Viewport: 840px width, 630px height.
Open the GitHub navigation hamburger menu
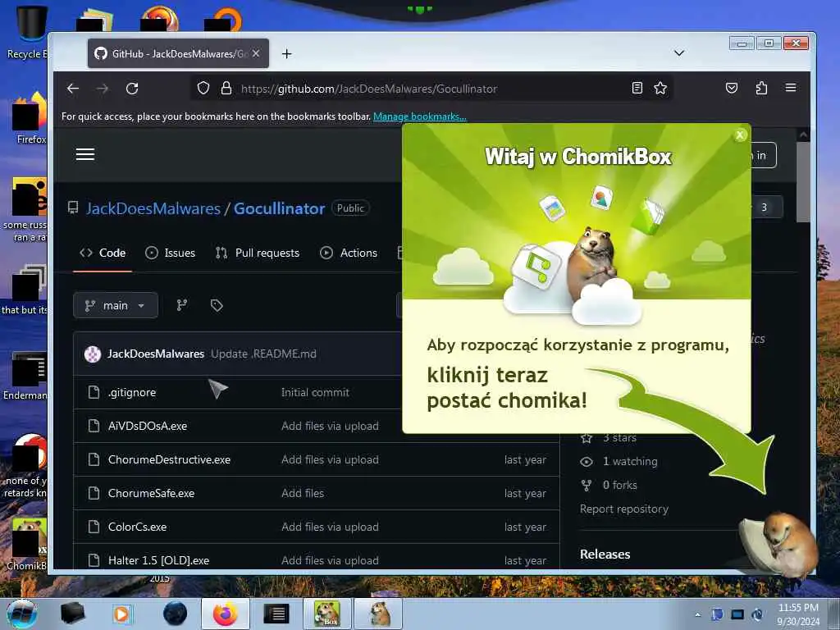(85, 155)
